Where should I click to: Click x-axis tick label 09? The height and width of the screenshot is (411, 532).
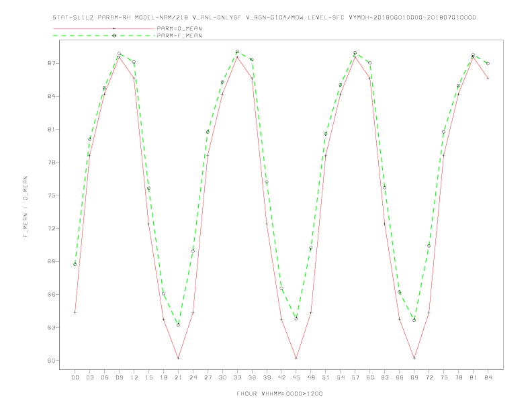coord(119,377)
